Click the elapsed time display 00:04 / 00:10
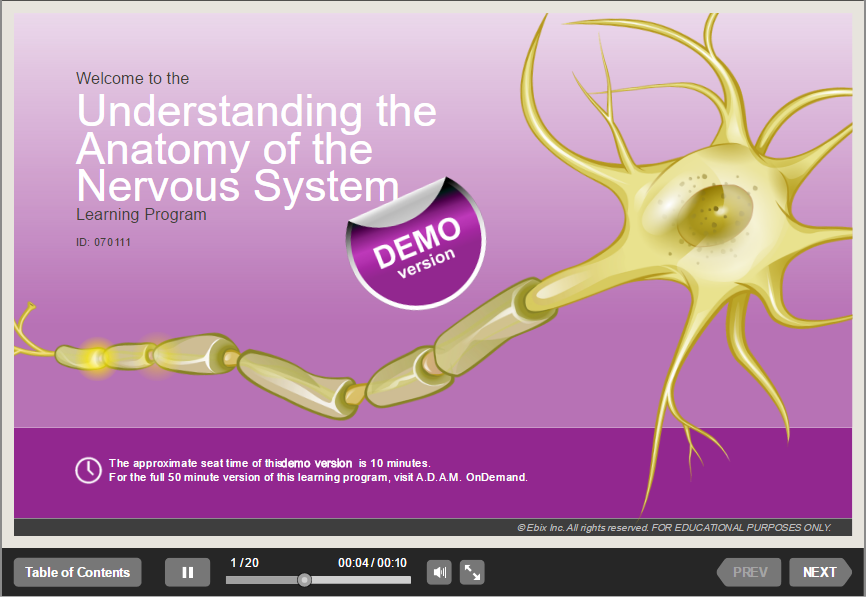 [372, 563]
